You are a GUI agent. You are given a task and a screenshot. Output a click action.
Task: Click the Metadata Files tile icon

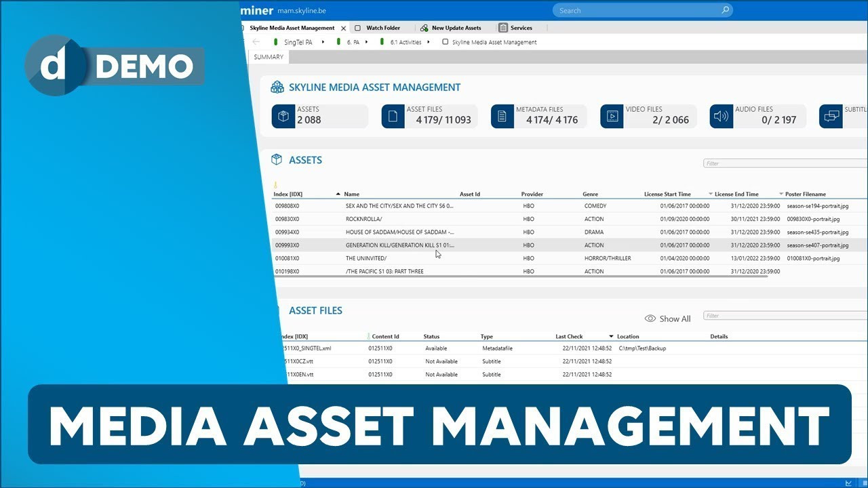pyautogui.click(x=502, y=116)
